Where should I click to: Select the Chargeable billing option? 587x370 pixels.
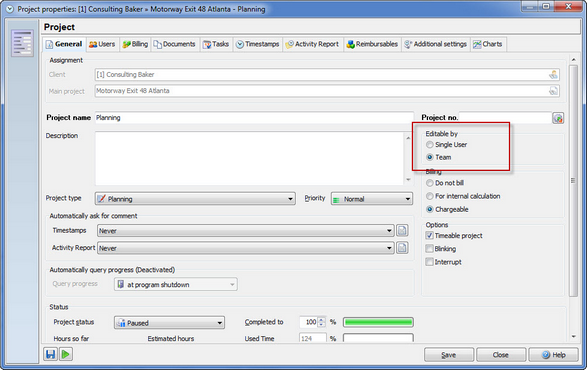tap(430, 209)
